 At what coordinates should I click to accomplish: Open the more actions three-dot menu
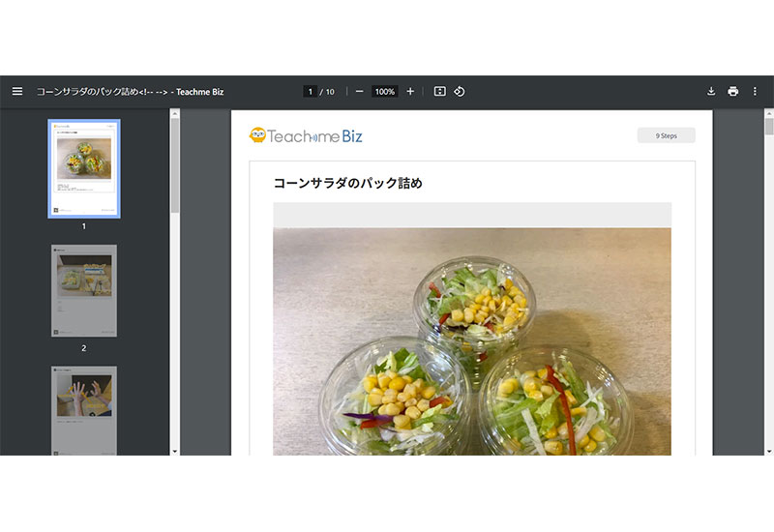click(x=756, y=92)
